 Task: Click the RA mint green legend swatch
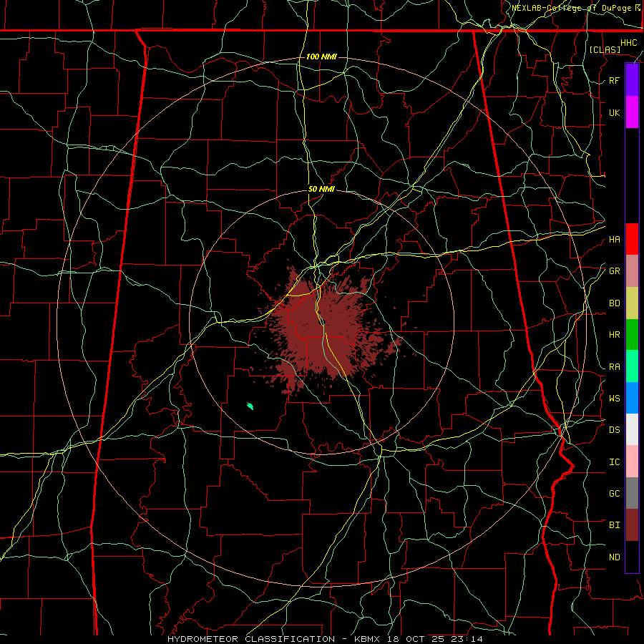(632, 366)
